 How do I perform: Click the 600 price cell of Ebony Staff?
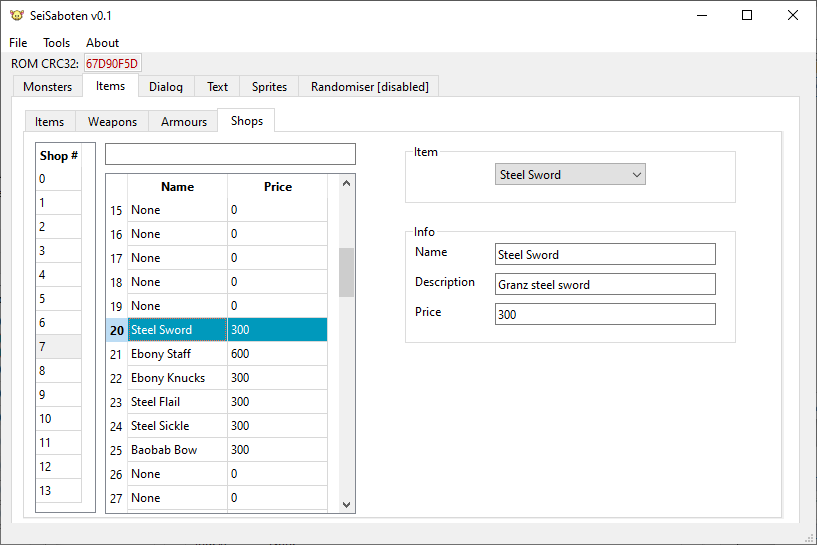coord(277,354)
